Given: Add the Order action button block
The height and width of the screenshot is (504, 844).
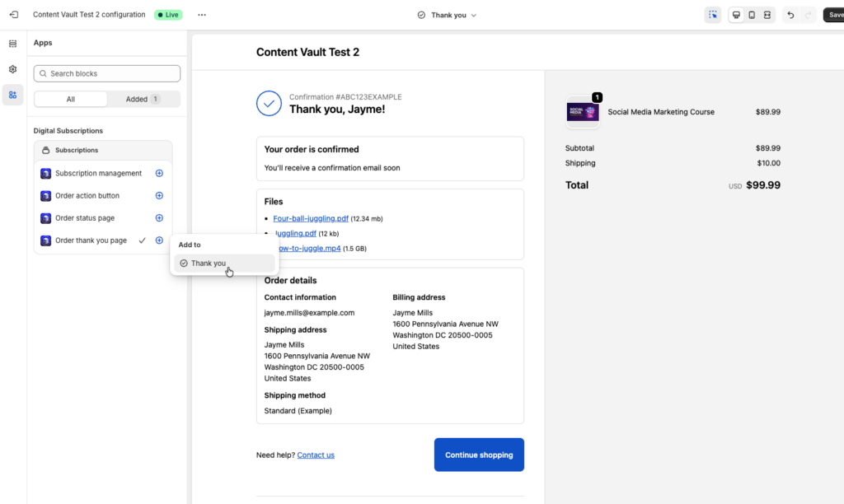Looking at the screenshot, I should (159, 196).
